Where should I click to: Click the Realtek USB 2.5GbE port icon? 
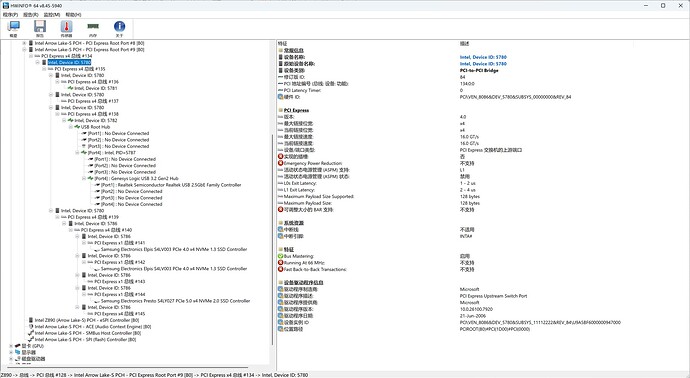pos(97,185)
